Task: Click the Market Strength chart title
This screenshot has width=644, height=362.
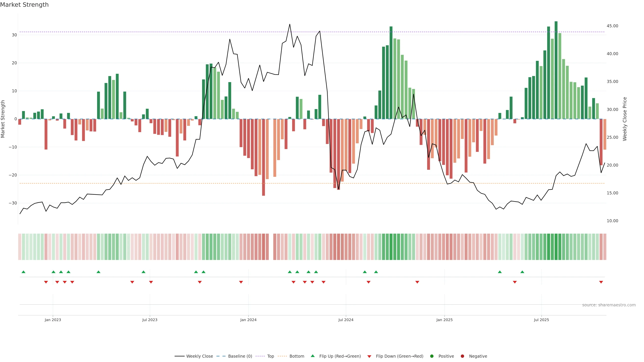Action: pyautogui.click(x=24, y=5)
